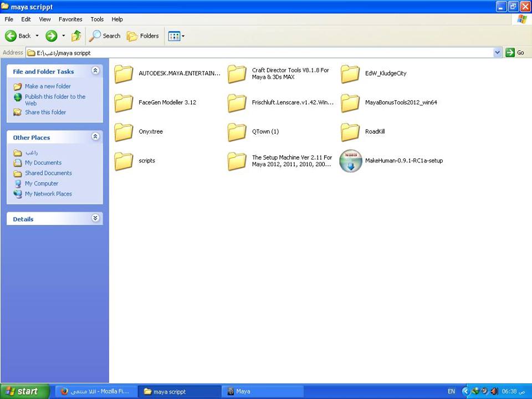The image size is (532, 399).
Task: Expand the Details panel
Action: tap(95, 218)
